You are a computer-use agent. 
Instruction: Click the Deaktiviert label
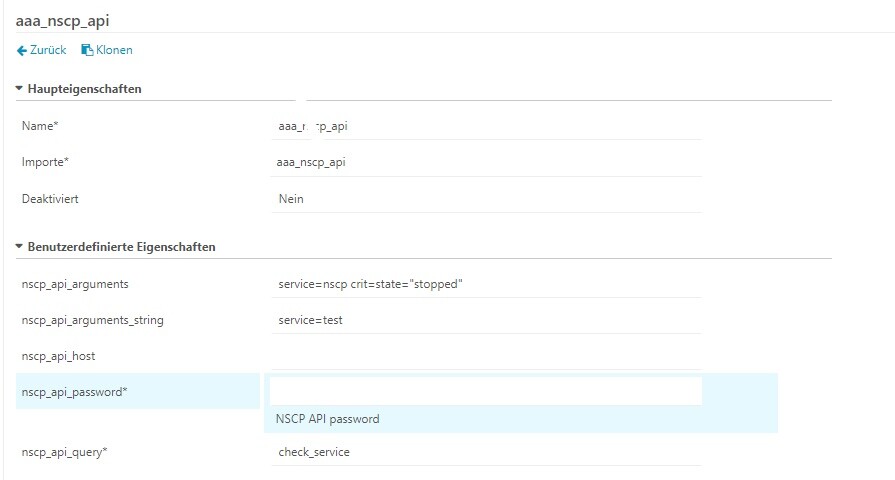(50, 199)
